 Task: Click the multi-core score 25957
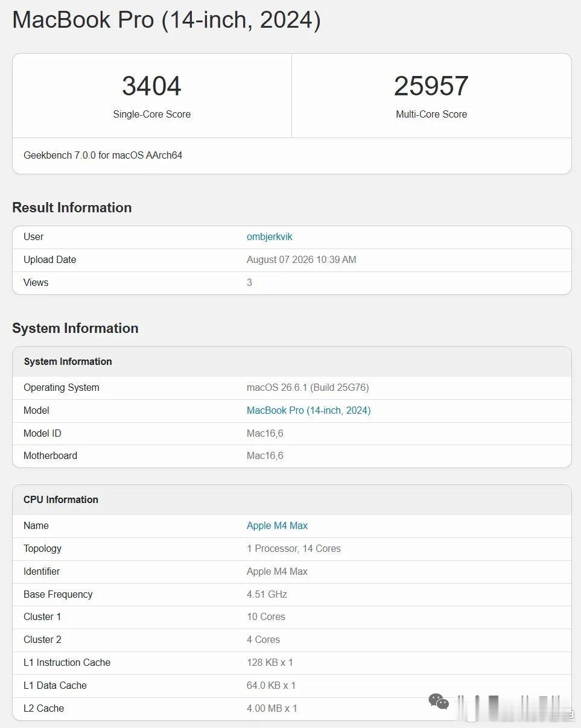pos(431,86)
